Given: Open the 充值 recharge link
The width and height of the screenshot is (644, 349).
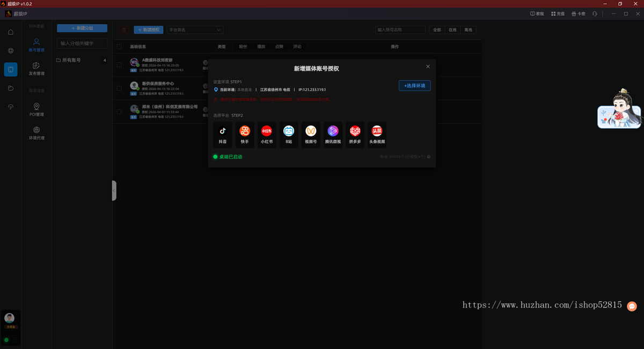Looking at the screenshot, I should pyautogui.click(x=558, y=13).
